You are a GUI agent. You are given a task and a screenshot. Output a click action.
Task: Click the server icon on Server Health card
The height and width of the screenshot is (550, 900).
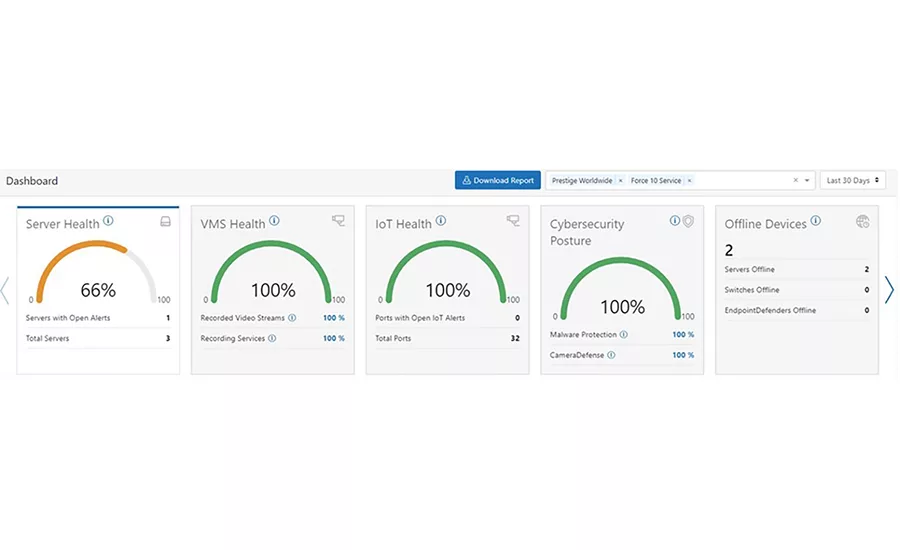click(165, 222)
